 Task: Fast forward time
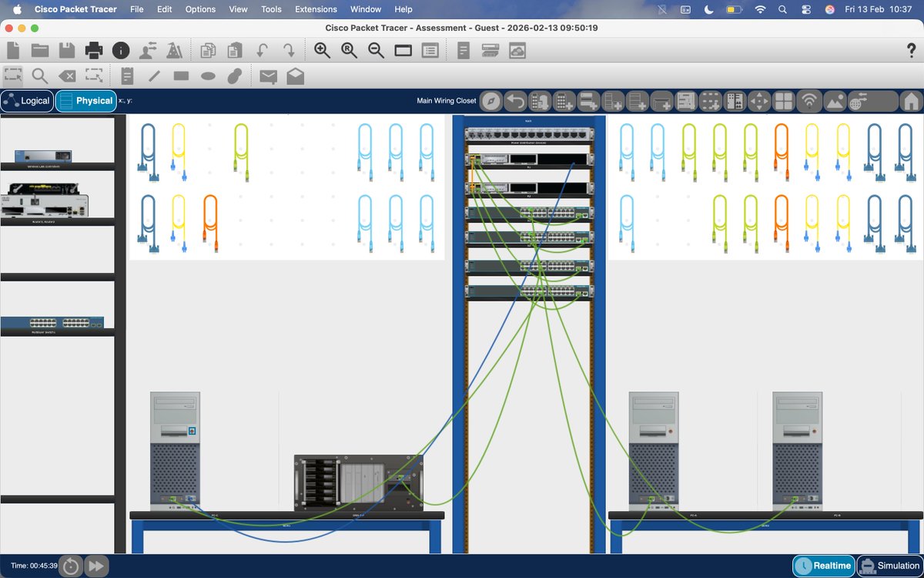pyautogui.click(x=96, y=566)
